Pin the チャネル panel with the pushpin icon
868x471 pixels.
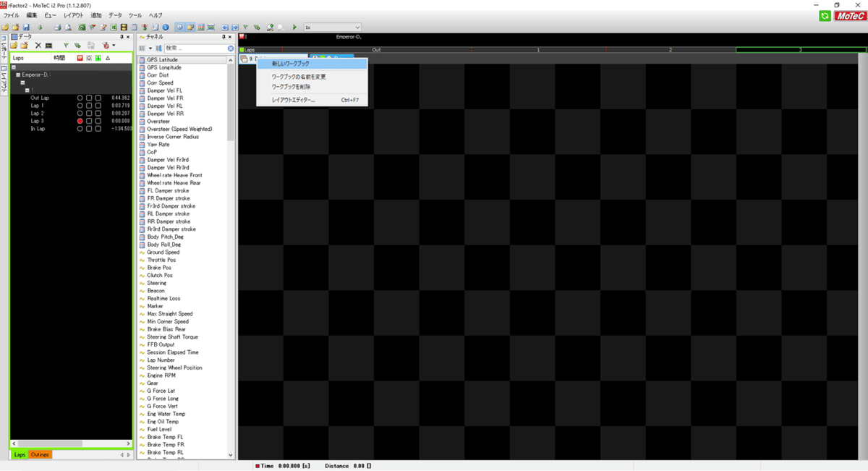[224, 36]
